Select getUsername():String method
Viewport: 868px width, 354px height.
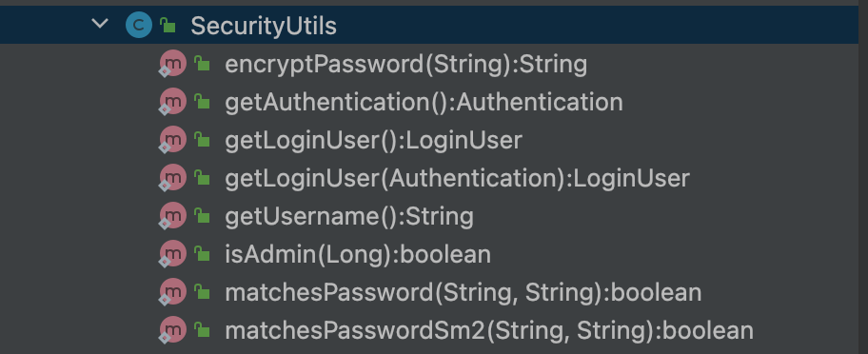point(349,217)
